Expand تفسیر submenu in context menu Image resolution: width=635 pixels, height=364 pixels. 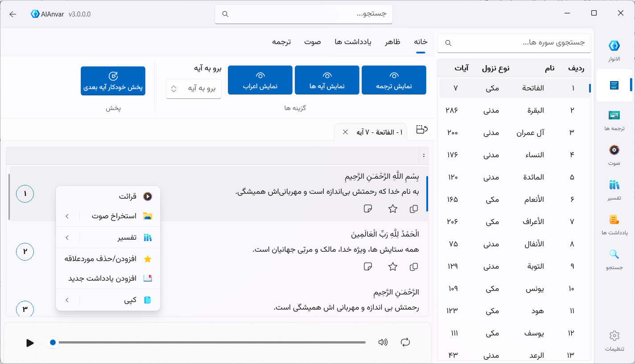click(x=108, y=237)
